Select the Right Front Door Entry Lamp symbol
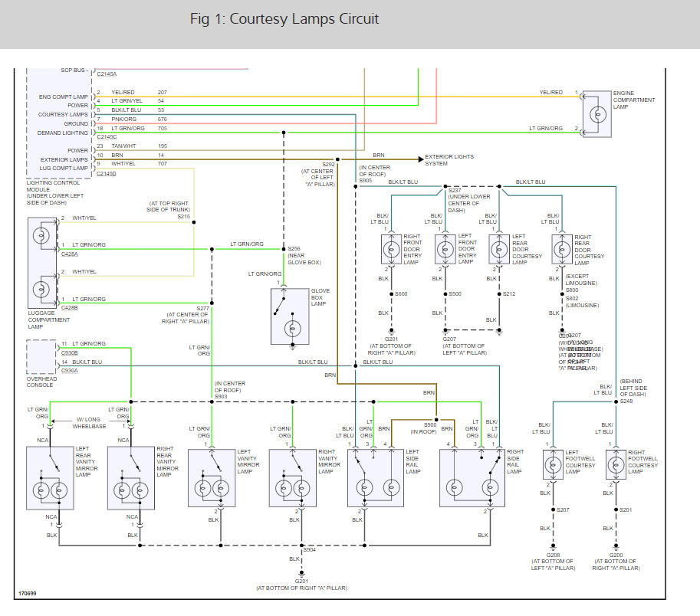 pyautogui.click(x=392, y=249)
